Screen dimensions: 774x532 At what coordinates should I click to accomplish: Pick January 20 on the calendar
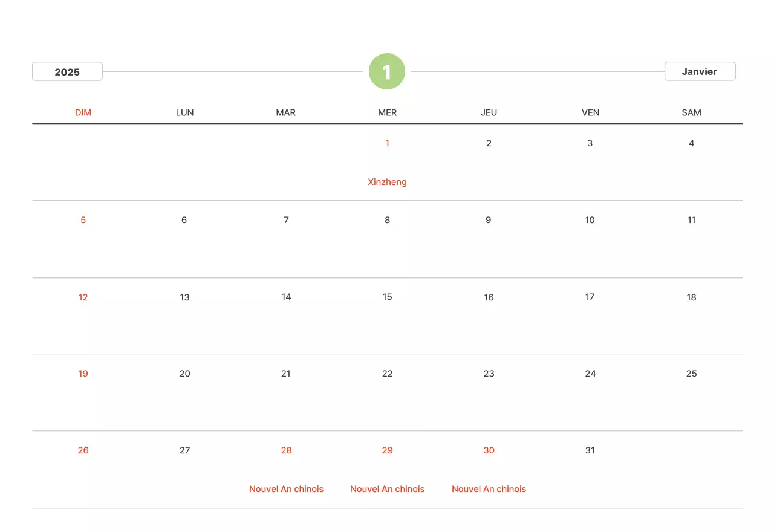(x=184, y=374)
